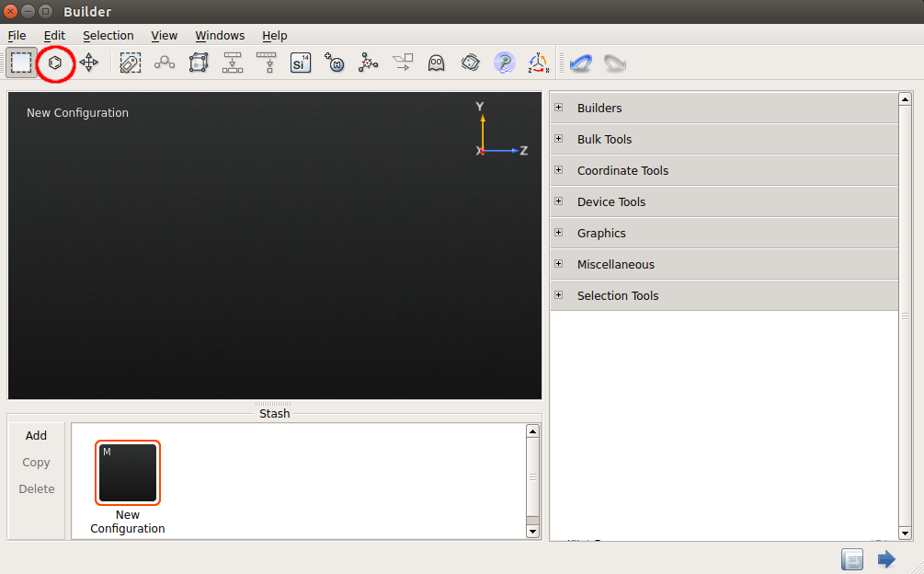Click the purple sphere question-mark icon
The width and height of the screenshot is (924, 574).
click(x=505, y=63)
